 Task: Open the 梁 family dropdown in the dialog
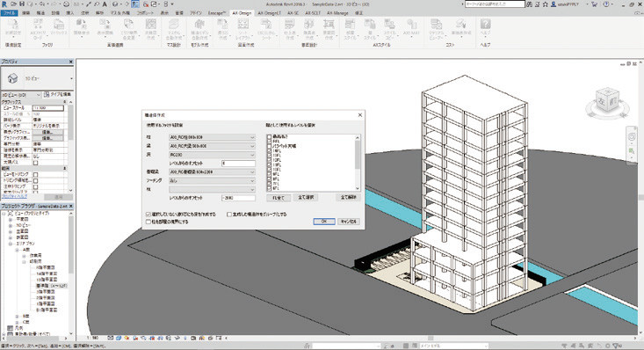coord(212,146)
